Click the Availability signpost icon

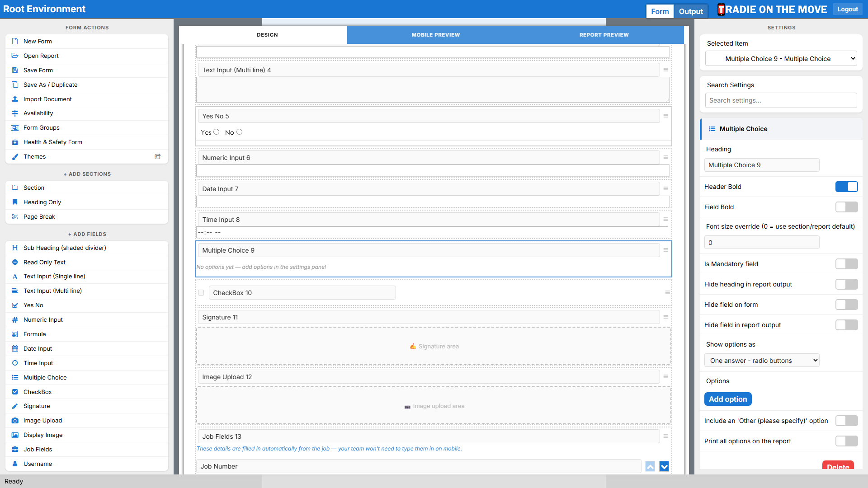point(15,113)
